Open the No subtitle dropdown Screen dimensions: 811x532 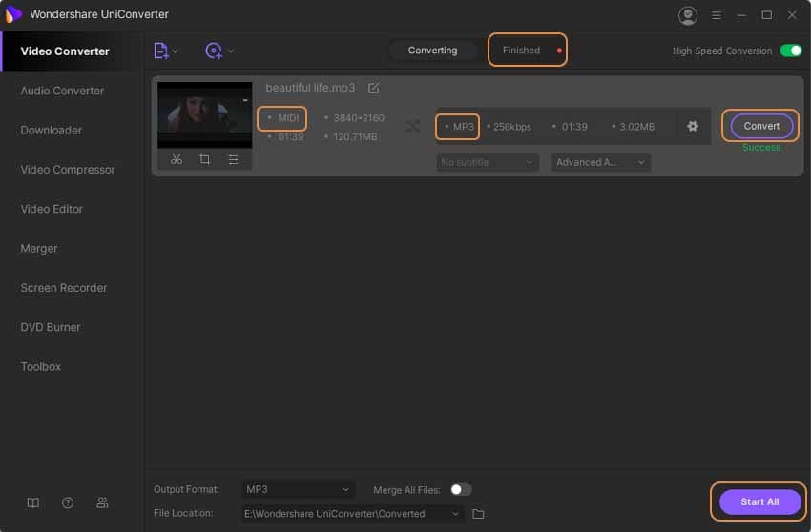click(488, 162)
